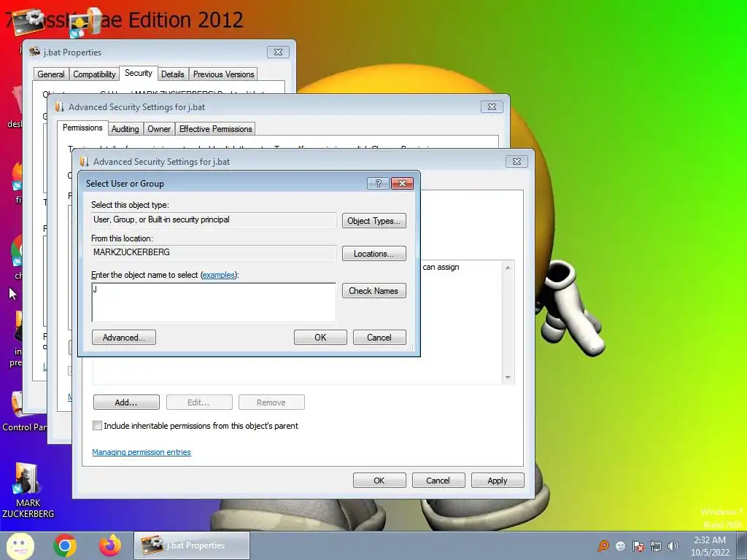747x560 pixels.
Task: Click the network tray icon
Action: 656,545
